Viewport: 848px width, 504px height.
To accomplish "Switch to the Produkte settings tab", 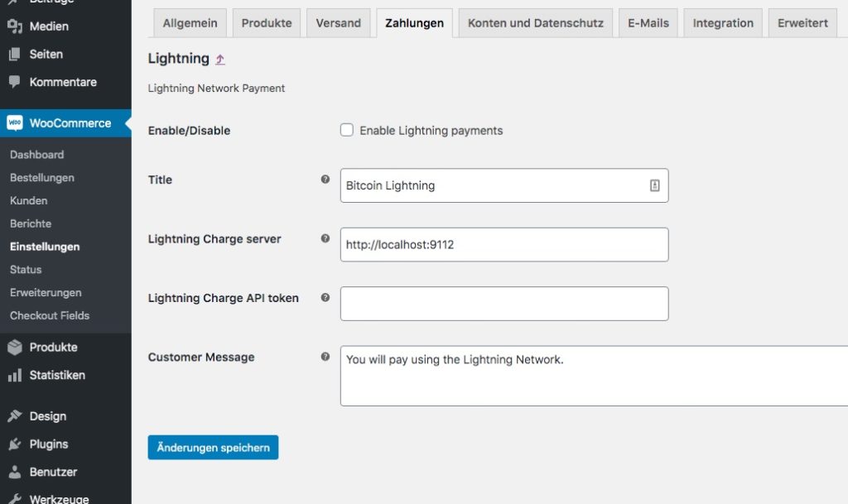I will pyautogui.click(x=267, y=23).
